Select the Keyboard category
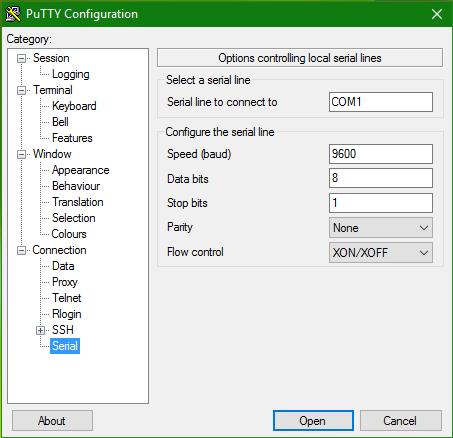The image size is (453, 438). pos(74,106)
